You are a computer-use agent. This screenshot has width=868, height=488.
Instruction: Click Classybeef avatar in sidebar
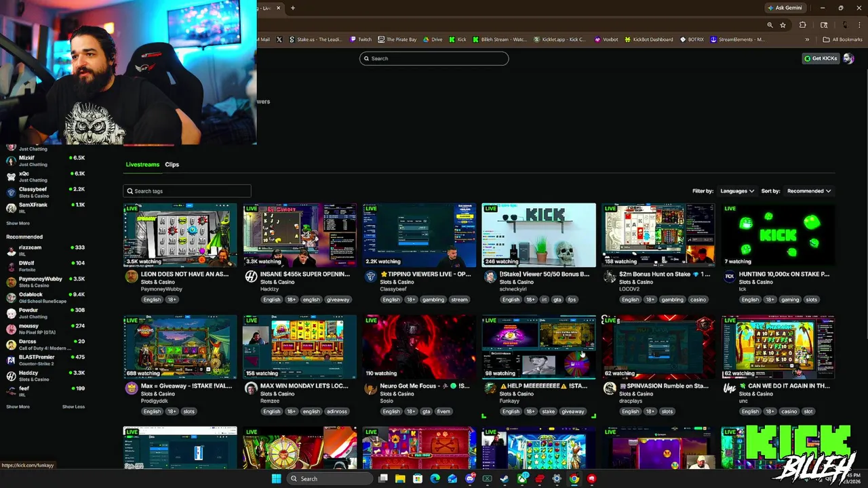[11, 192]
